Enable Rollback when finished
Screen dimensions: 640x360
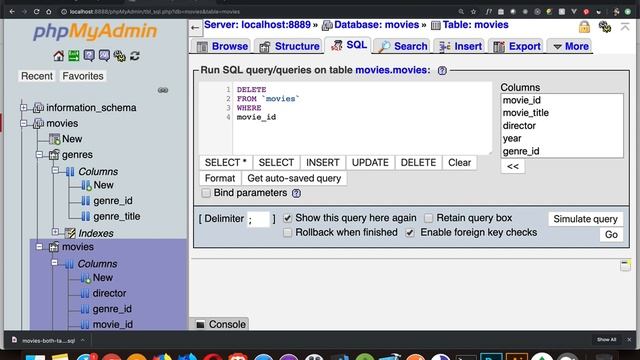pyautogui.click(x=287, y=233)
